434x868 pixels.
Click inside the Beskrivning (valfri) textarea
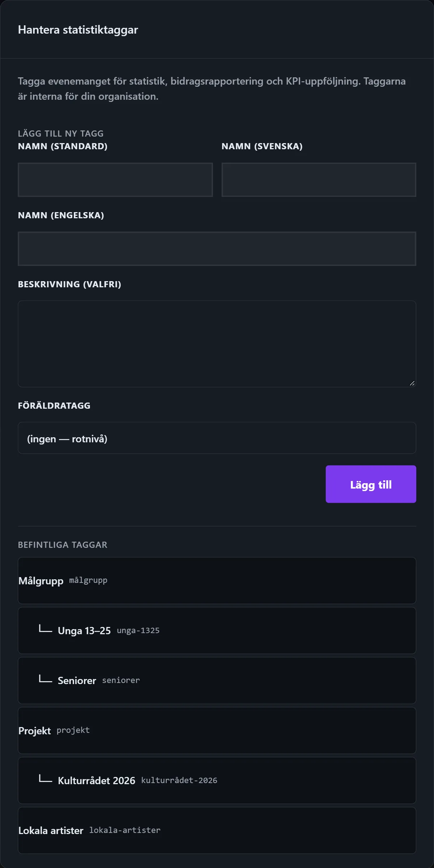[217, 344]
